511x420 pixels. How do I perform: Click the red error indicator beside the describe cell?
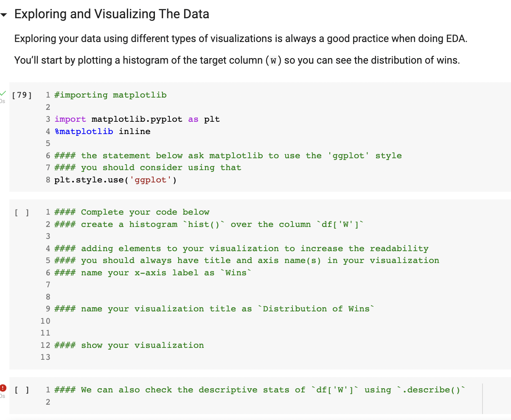3,387
